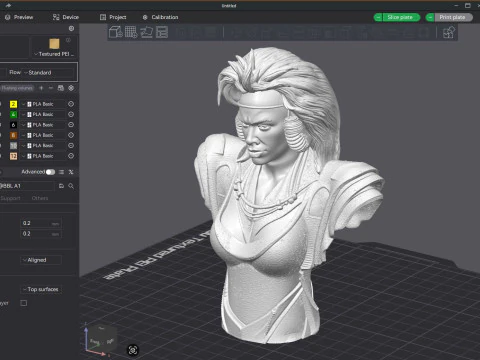480x360 pixels.
Task: Click the back arrow icon in title bar
Action: [8, 5]
